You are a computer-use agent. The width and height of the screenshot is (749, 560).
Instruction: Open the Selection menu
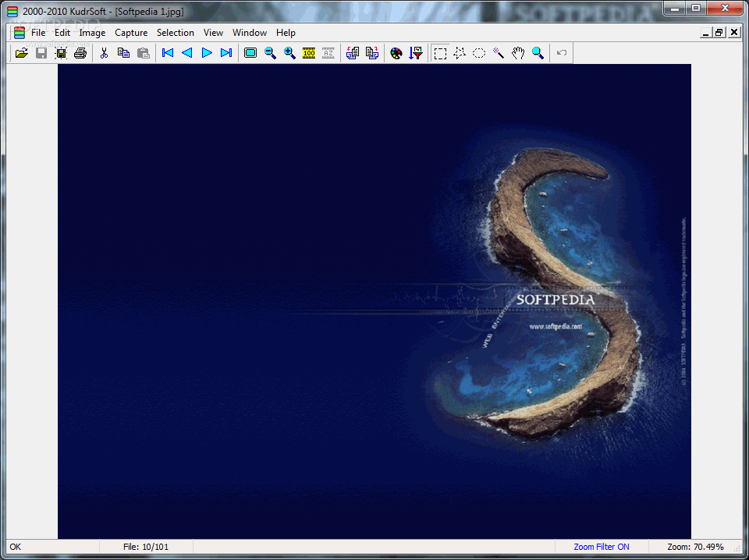coord(176,33)
